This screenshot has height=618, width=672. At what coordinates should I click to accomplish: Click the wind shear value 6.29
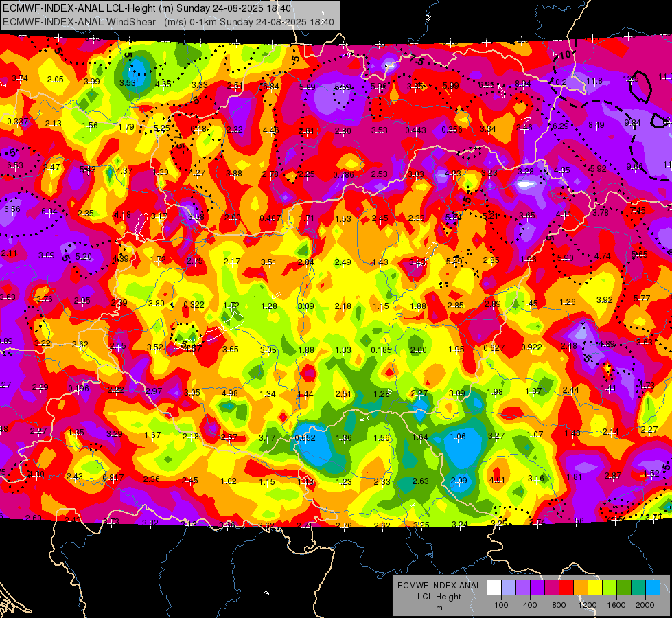(x=561, y=126)
